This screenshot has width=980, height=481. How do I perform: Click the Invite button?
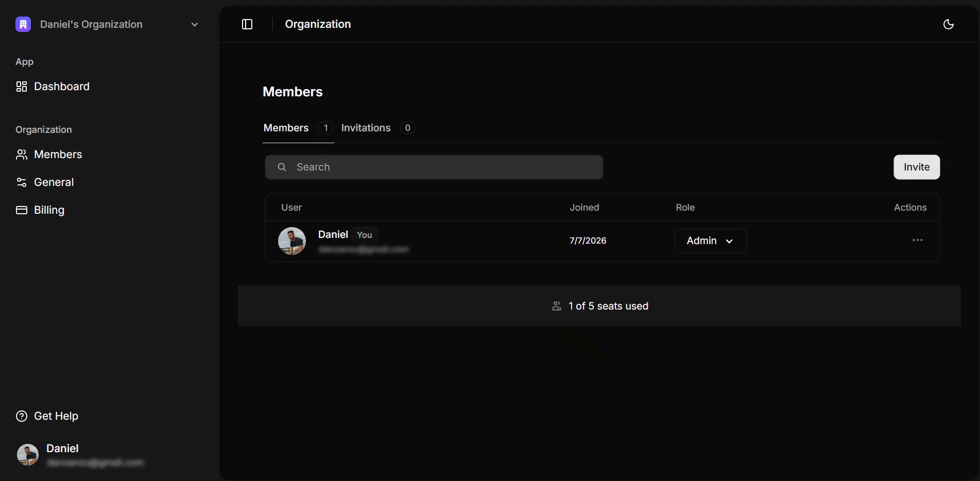917,167
